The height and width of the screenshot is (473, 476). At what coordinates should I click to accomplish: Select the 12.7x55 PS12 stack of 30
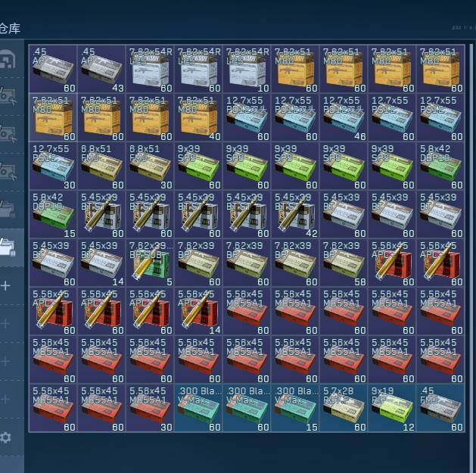53,166
